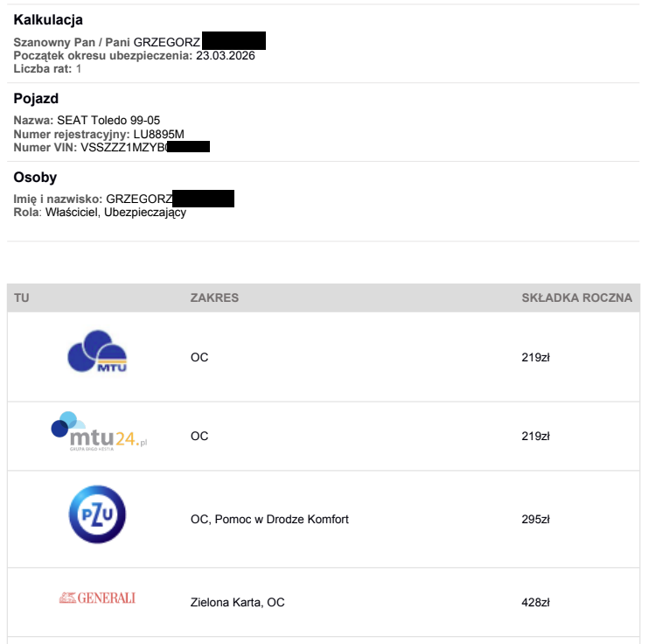The height and width of the screenshot is (644, 655).
Task: Click the PZU 'OC, Pomoc w Drodze Komfort' scope
Action: 269,520
